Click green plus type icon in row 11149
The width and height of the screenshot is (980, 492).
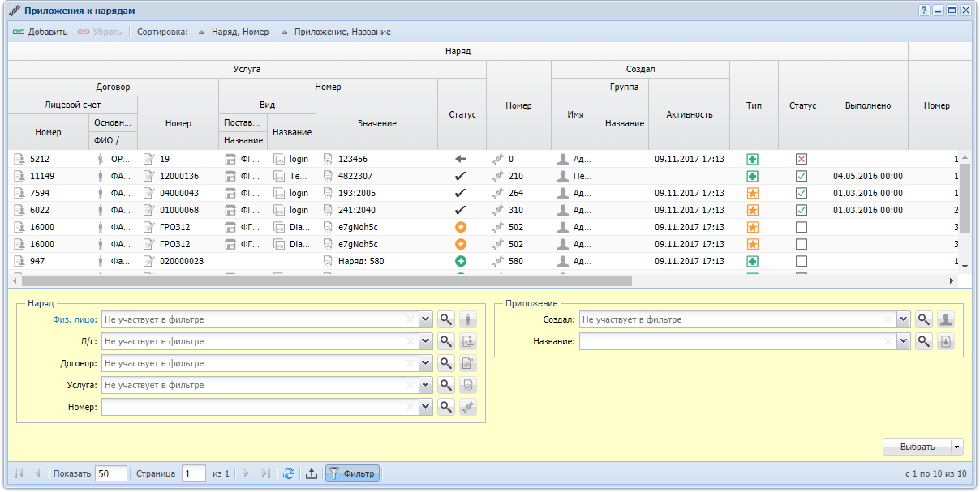(x=753, y=176)
